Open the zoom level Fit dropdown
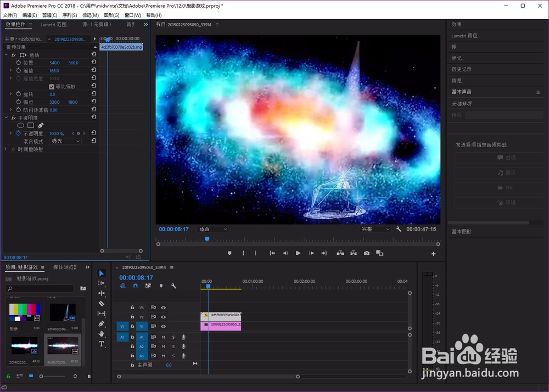The image size is (549, 392). (212, 229)
